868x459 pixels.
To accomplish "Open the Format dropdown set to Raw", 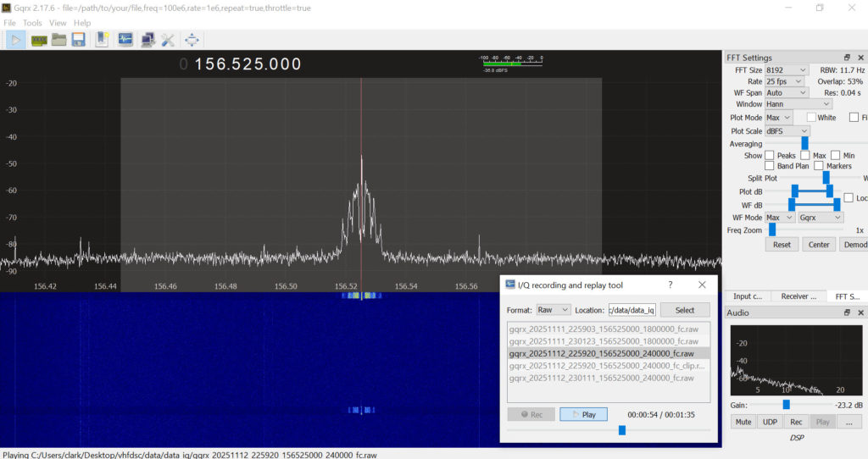I will [x=554, y=310].
